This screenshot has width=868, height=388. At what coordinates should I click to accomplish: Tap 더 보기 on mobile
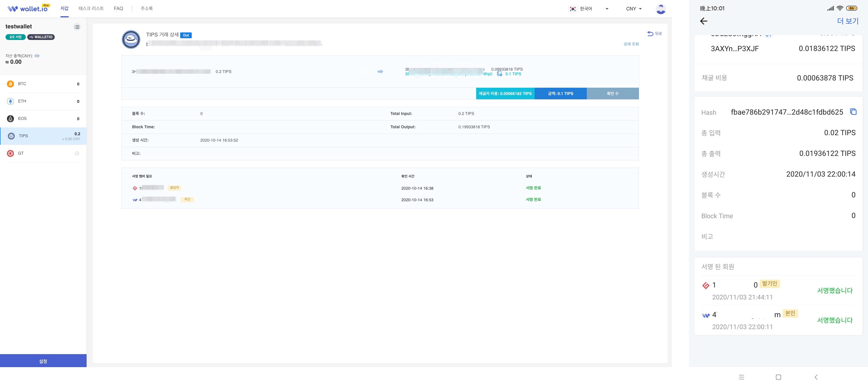(x=847, y=21)
